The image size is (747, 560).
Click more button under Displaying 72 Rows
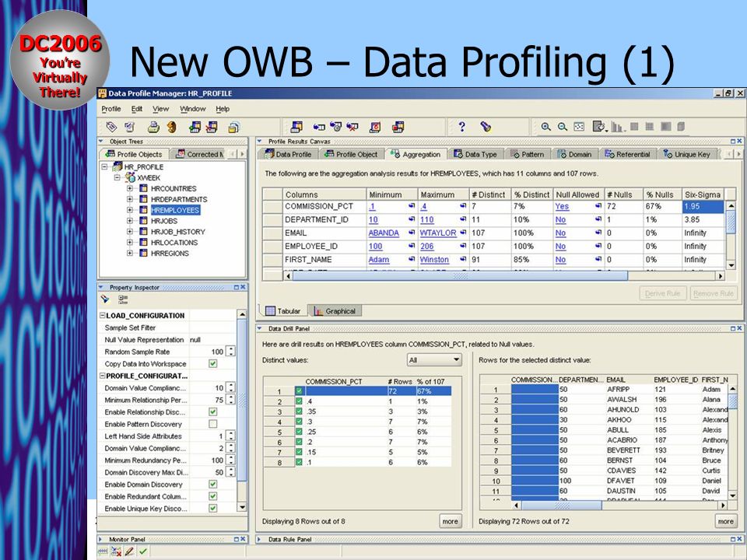(x=725, y=521)
